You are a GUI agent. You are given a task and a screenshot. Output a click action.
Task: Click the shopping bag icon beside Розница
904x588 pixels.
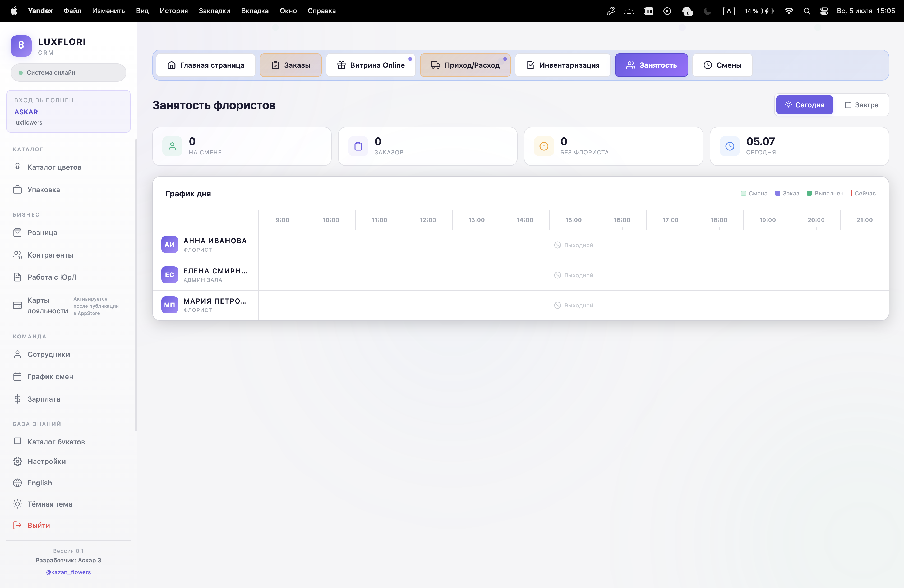tap(17, 232)
